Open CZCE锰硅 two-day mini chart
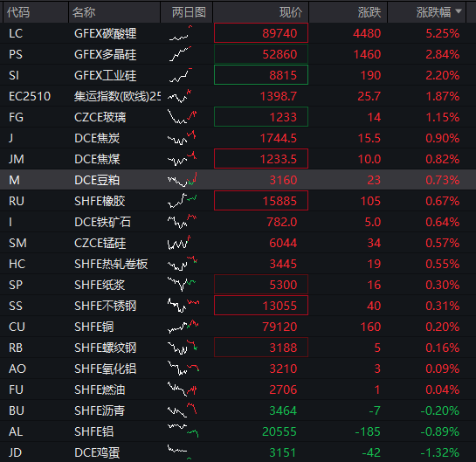 coord(179,243)
